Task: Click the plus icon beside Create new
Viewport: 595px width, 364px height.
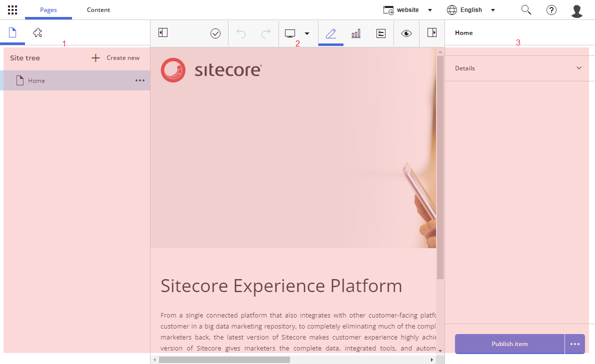Action: click(95, 57)
